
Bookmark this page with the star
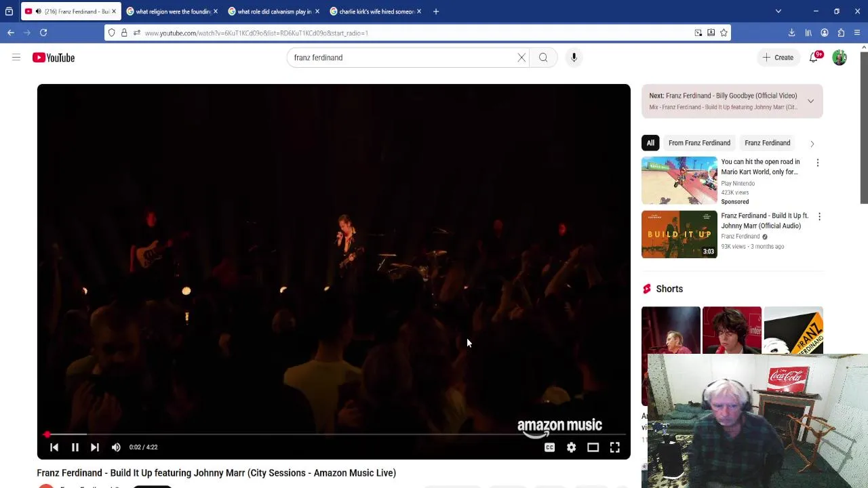pyautogui.click(x=724, y=33)
